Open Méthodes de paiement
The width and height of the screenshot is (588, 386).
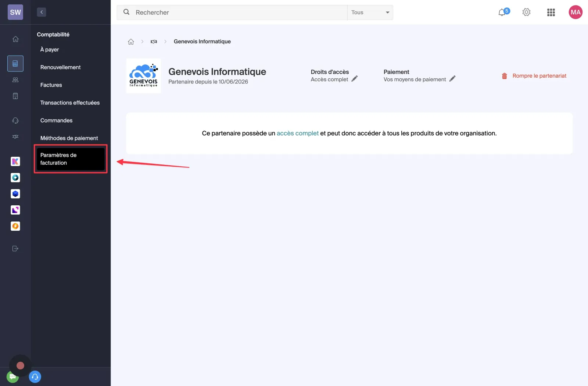pyautogui.click(x=69, y=138)
